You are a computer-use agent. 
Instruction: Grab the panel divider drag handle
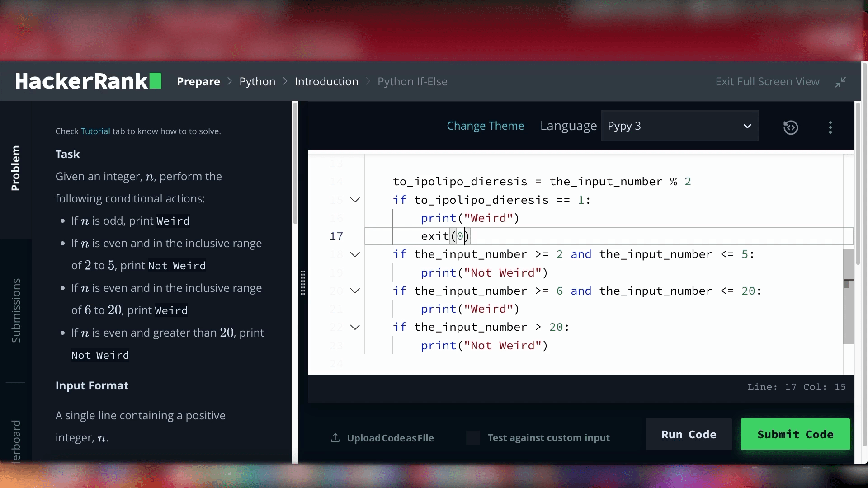point(303,283)
